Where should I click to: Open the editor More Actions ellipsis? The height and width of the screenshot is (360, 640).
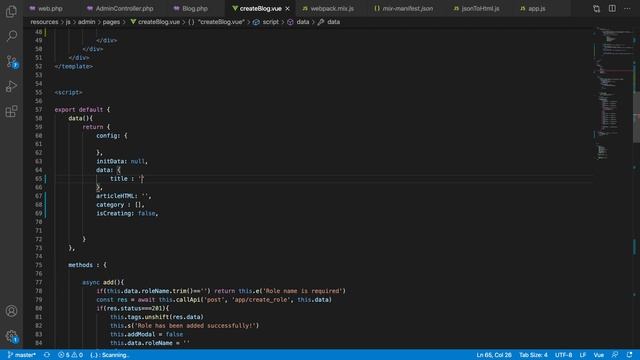coord(627,9)
